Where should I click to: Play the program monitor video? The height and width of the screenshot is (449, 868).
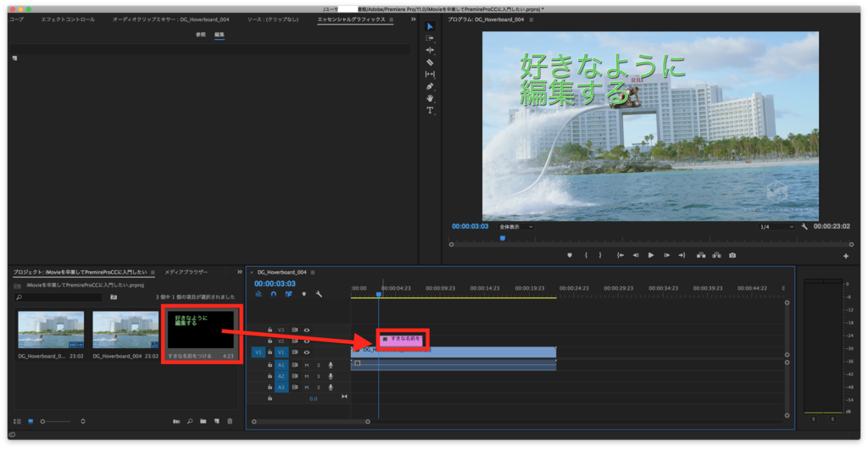coord(651,256)
